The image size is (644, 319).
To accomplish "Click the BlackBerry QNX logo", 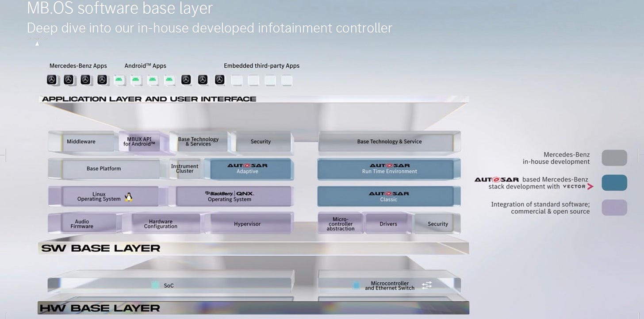I will tap(230, 193).
